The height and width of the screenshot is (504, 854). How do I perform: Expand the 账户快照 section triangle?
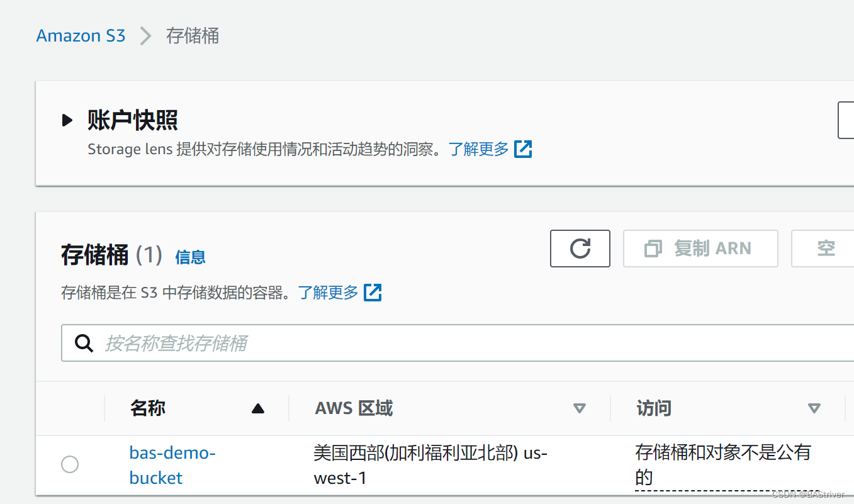click(67, 120)
